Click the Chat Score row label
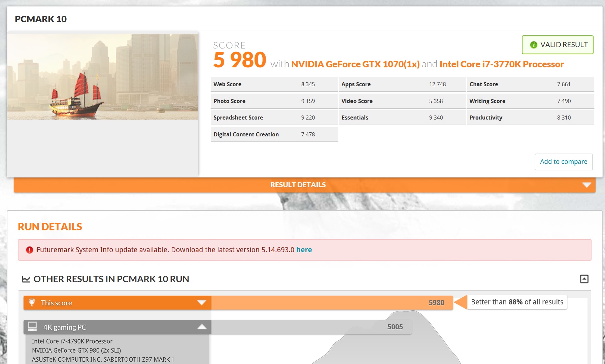This screenshot has width=605, height=364. click(484, 84)
